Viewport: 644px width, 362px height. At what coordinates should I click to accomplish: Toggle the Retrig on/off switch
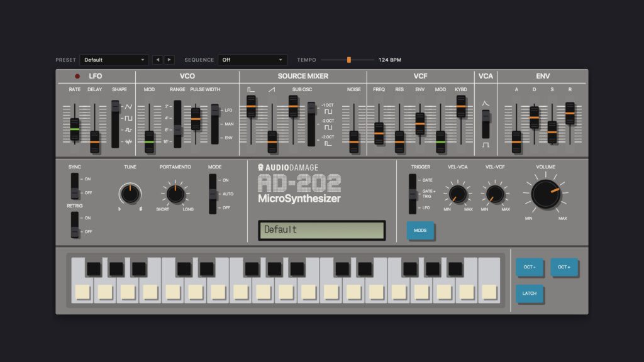tap(75, 225)
